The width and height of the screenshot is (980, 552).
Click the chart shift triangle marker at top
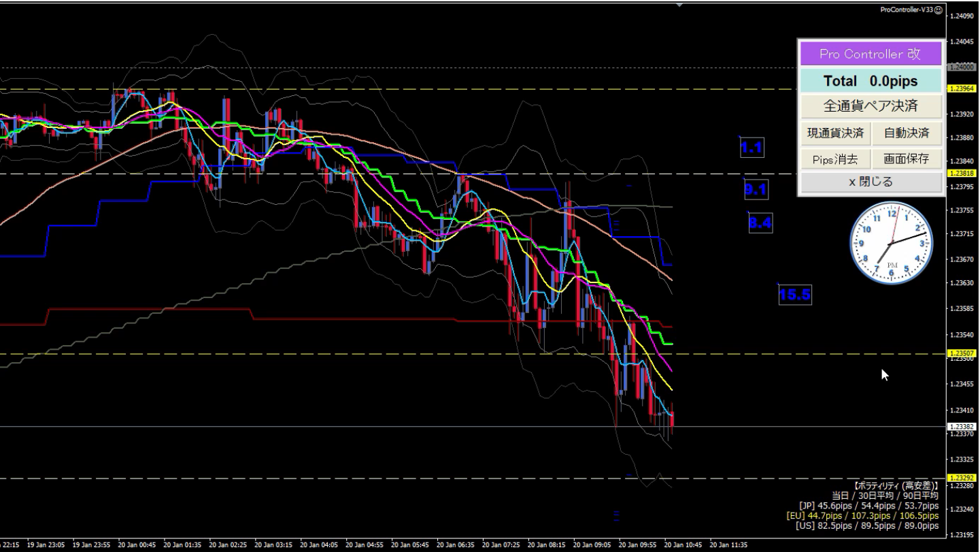click(x=679, y=5)
